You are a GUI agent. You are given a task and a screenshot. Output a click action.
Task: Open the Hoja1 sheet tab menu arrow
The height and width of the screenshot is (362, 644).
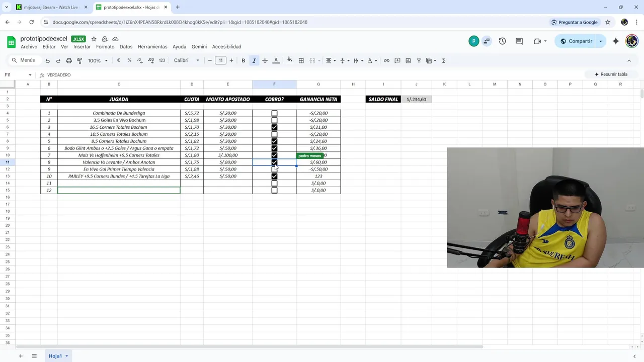tap(66, 356)
